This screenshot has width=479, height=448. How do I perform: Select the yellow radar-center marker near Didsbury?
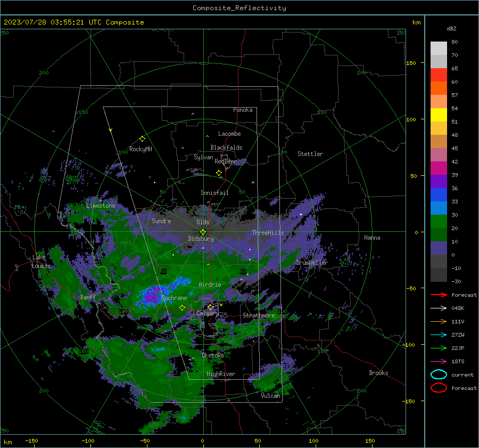203,232
